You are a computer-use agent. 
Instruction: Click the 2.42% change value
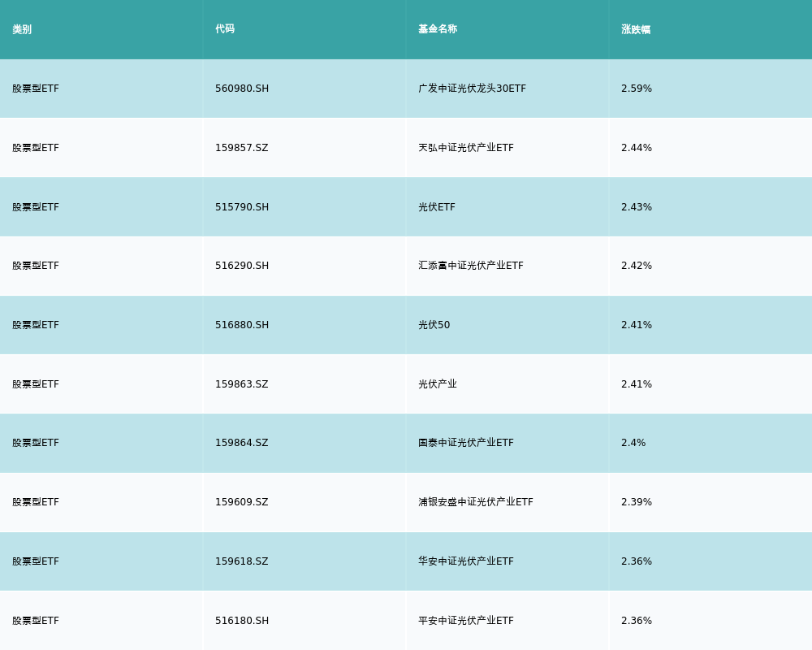pyautogui.click(x=637, y=266)
